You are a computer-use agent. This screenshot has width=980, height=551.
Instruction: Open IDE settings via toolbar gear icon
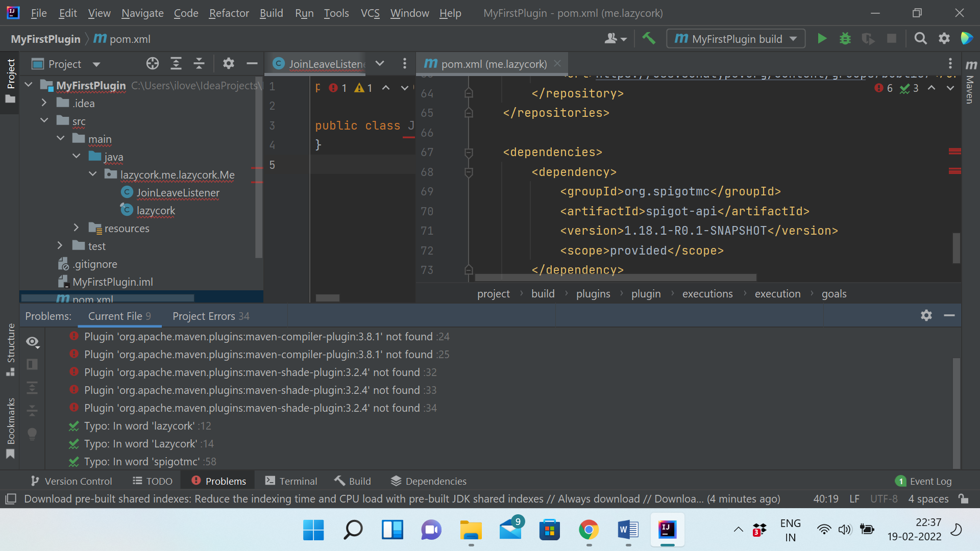[944, 38]
